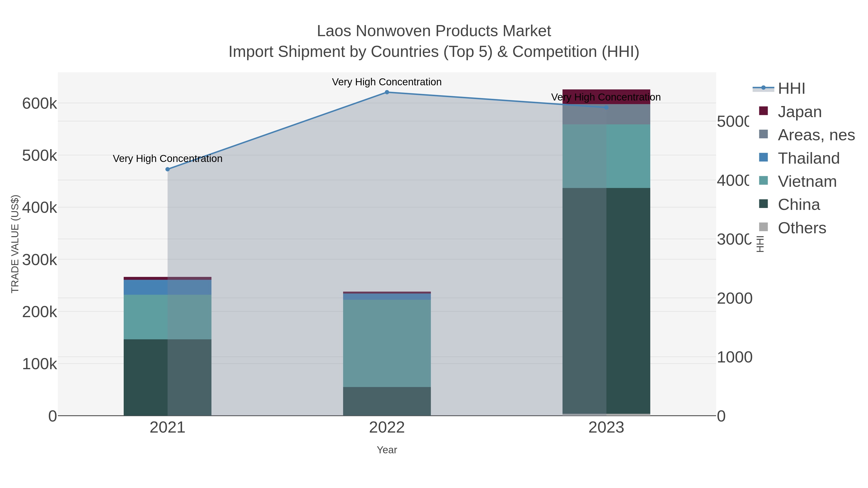The image size is (868, 488).
Task: Toggle the Thailand legend entry
Action: pos(799,158)
